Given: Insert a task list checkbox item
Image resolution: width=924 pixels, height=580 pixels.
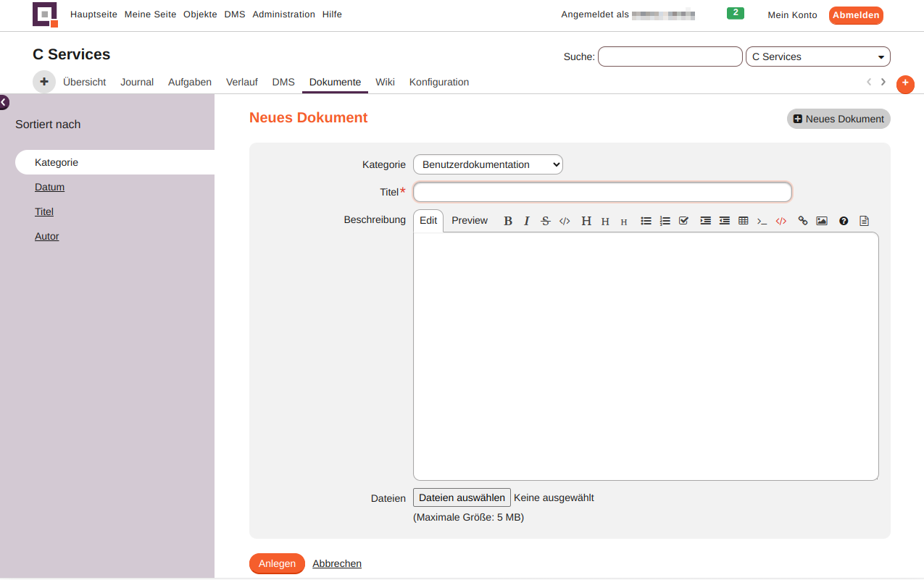Looking at the screenshot, I should [683, 221].
